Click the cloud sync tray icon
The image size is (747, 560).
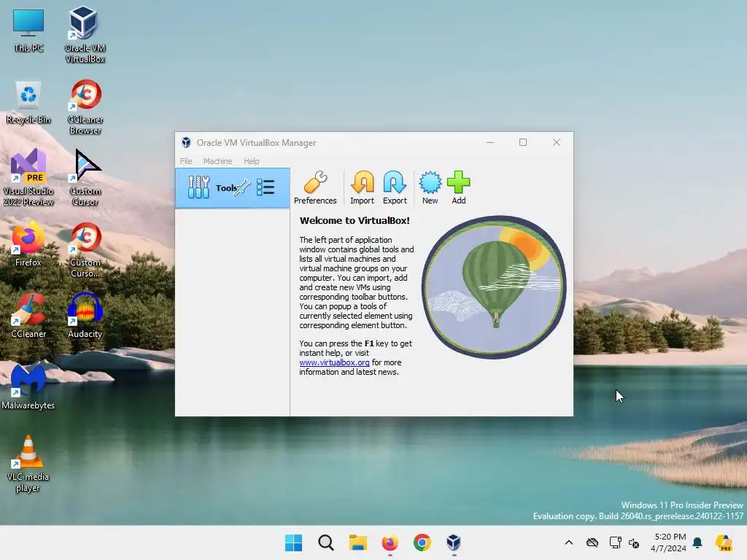[x=592, y=542]
